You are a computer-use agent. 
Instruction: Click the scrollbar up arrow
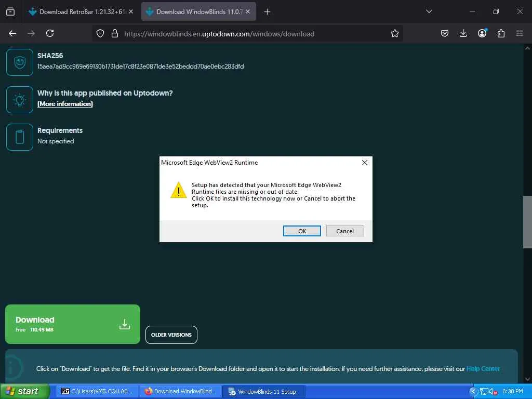pos(528,48)
